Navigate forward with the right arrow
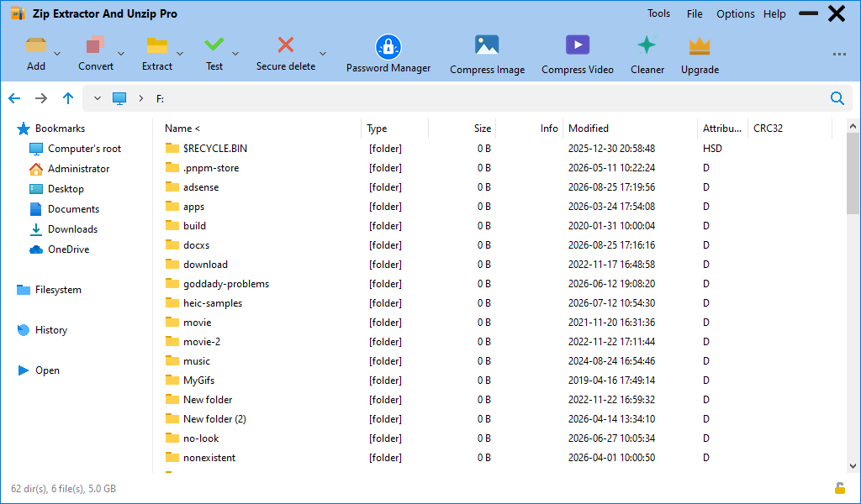Viewport: 861px width, 504px height. (41, 98)
